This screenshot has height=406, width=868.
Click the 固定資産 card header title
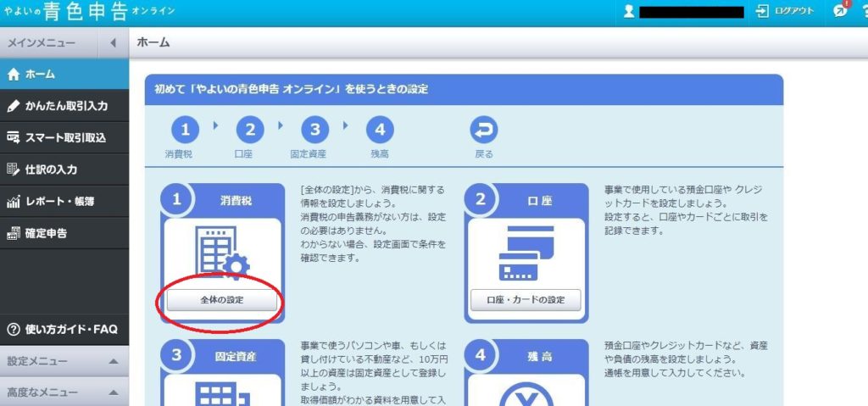click(x=236, y=356)
